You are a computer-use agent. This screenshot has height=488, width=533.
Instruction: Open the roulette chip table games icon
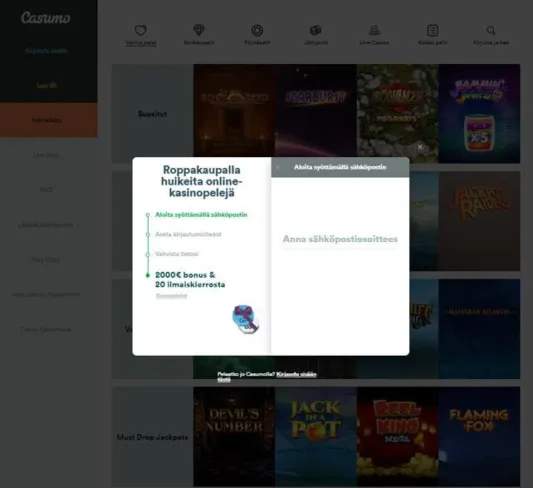click(257, 30)
